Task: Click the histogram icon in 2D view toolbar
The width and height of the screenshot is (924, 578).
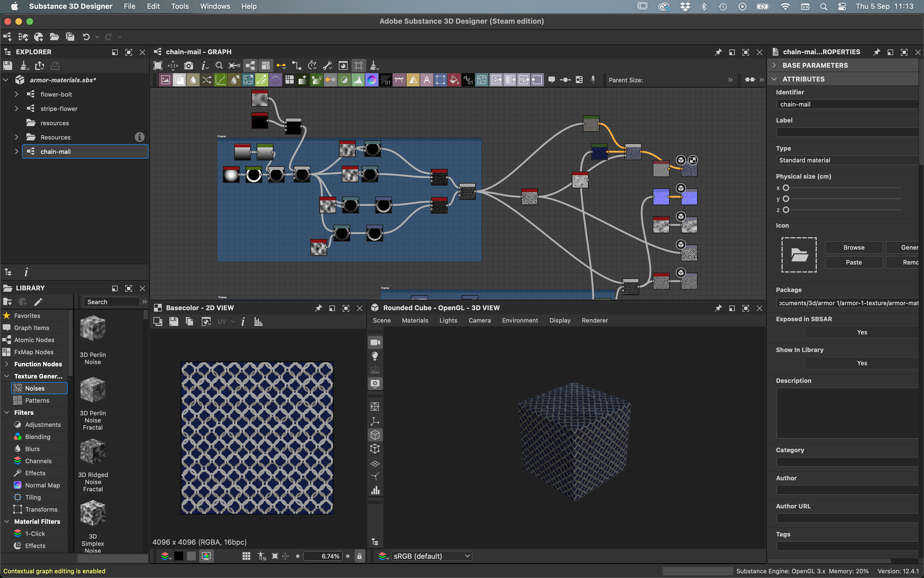Action: pyautogui.click(x=258, y=321)
